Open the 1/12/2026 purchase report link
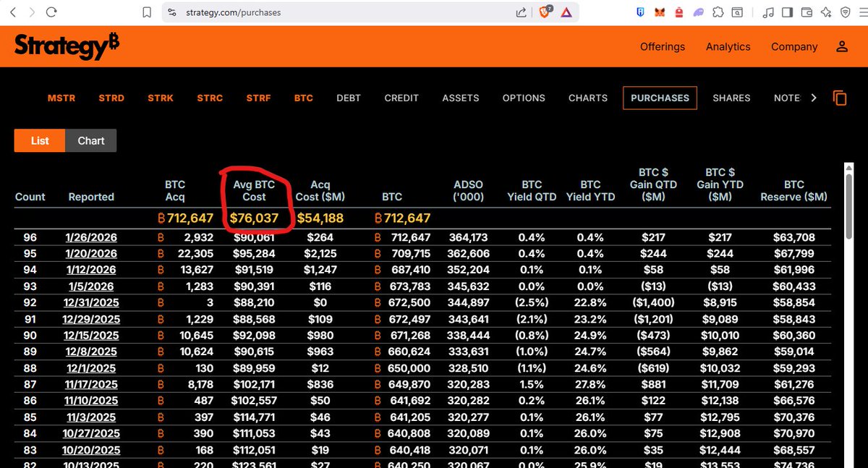 [x=91, y=270]
